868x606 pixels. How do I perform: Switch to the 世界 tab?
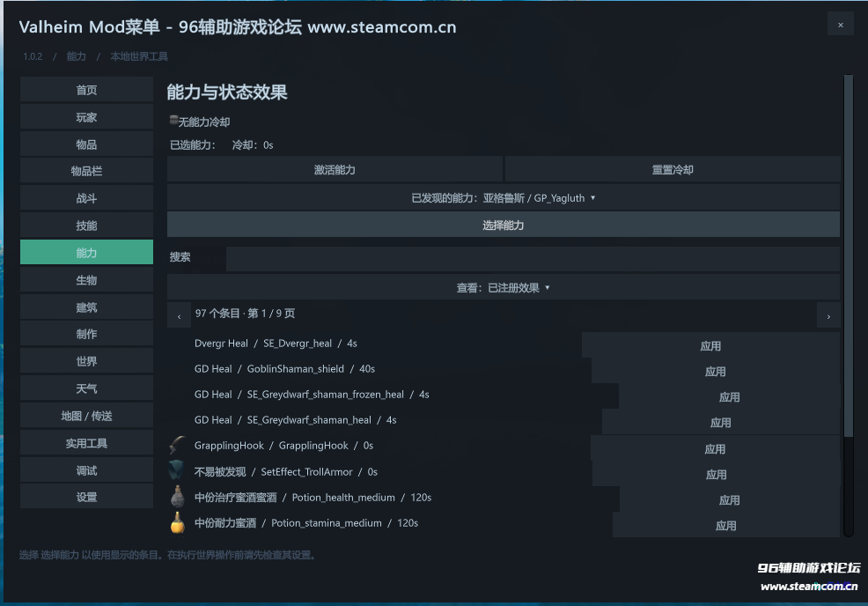pyautogui.click(x=86, y=361)
